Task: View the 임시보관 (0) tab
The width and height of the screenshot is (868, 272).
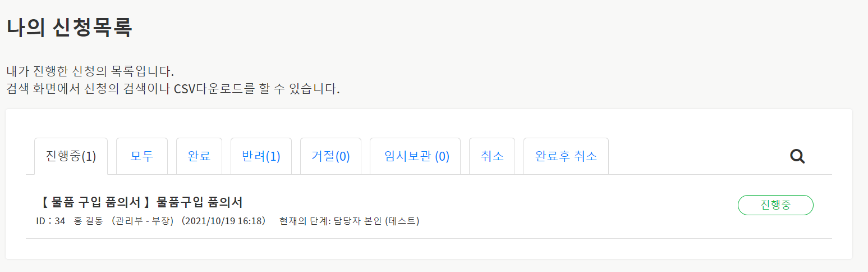Action: pyautogui.click(x=415, y=156)
